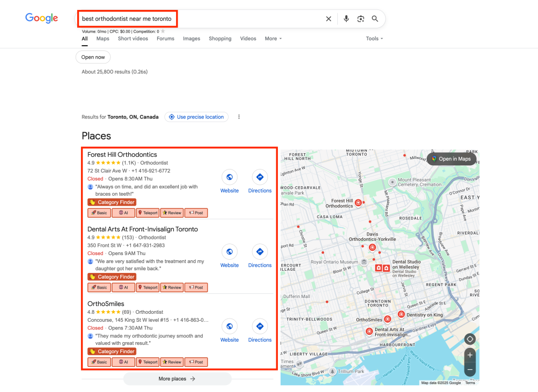
Task: Click AI button under Forest Hill Orthodontics
Action: 123,213
